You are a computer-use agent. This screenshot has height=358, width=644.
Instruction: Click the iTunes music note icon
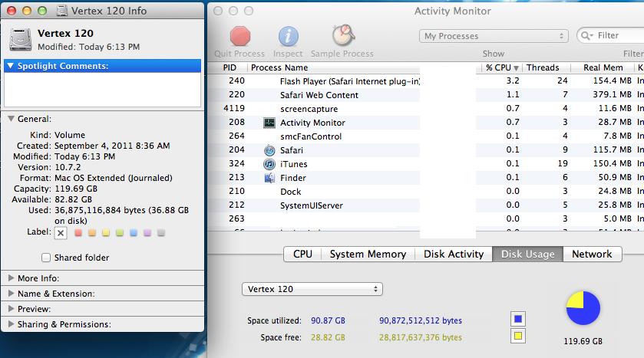269,164
